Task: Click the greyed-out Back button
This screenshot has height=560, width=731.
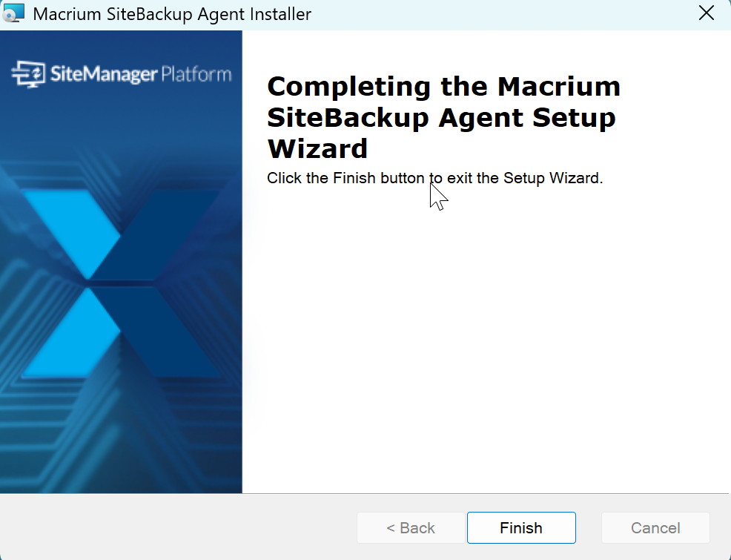Action: [x=411, y=528]
